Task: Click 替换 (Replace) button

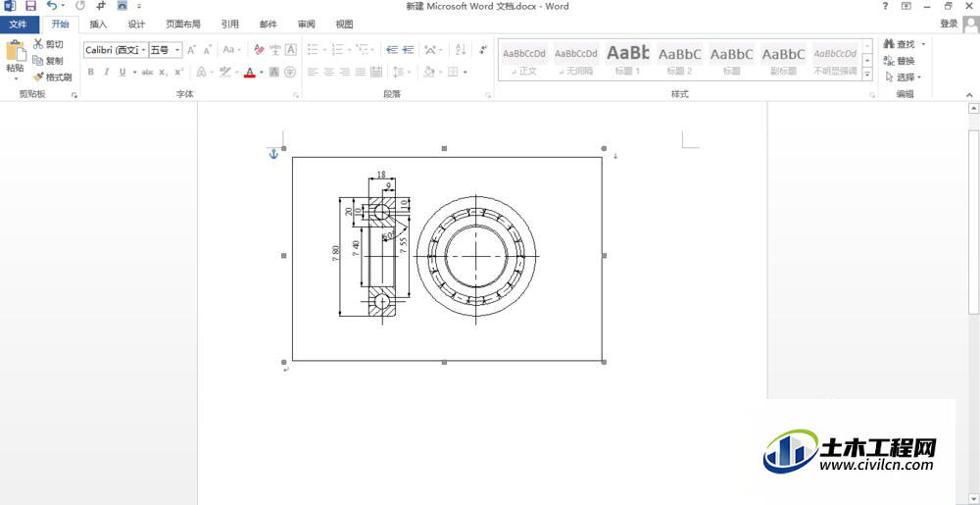Action: click(900, 61)
